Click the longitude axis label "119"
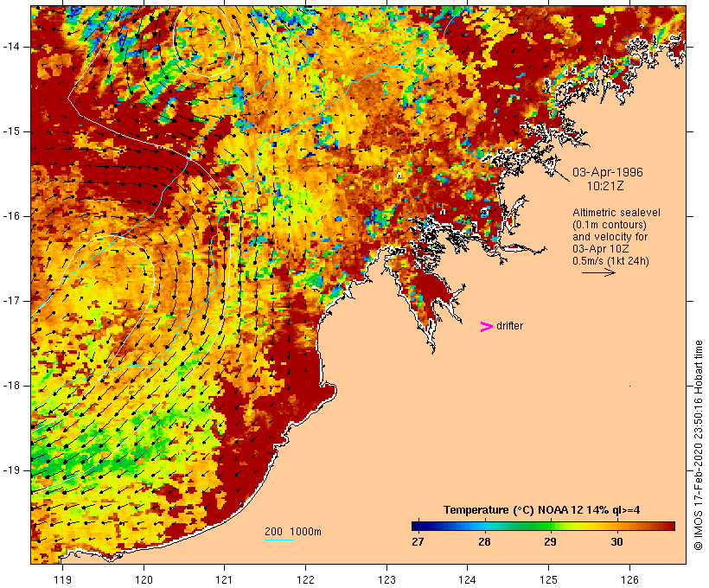Image resolution: width=709 pixels, height=588 pixels. [62, 579]
